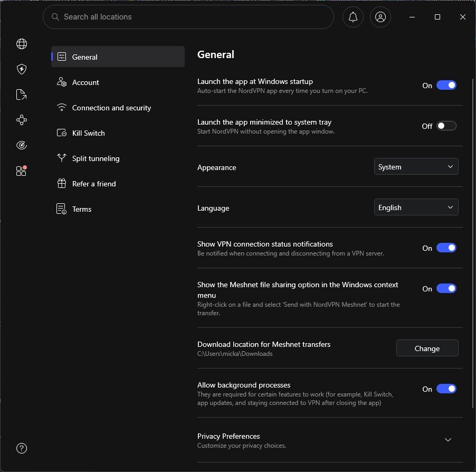Open the user profile icon
This screenshot has height=472, width=476.
(380, 17)
